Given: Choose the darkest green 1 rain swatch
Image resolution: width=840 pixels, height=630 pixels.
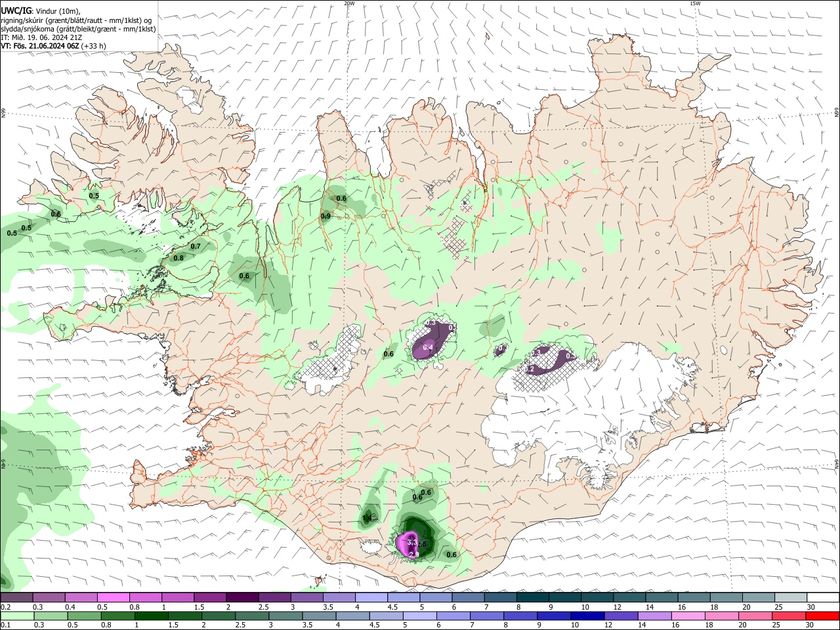Looking at the screenshot, I should tap(151, 616).
